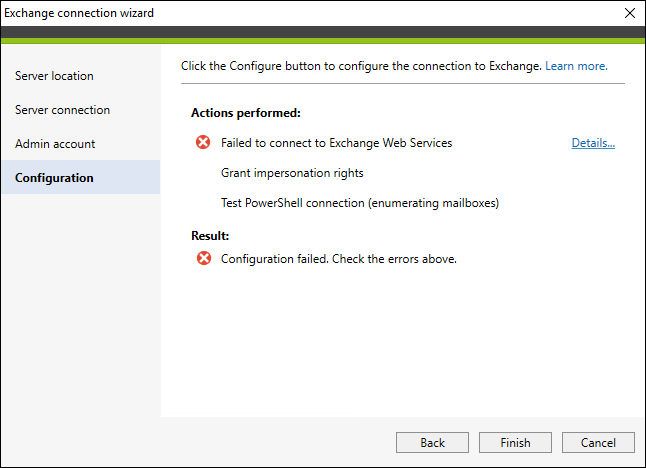This screenshot has height=468, width=646.
Task: Close the Exchange connection wizard window
Action: coord(630,13)
